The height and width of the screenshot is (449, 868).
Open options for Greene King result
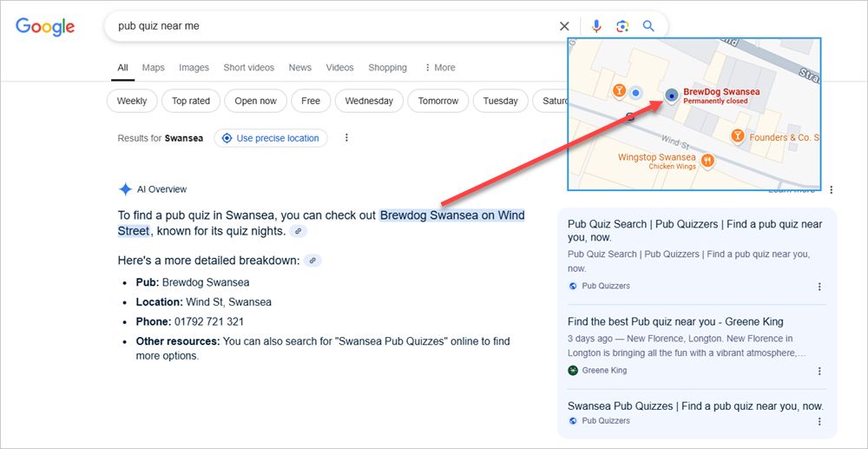coord(819,371)
